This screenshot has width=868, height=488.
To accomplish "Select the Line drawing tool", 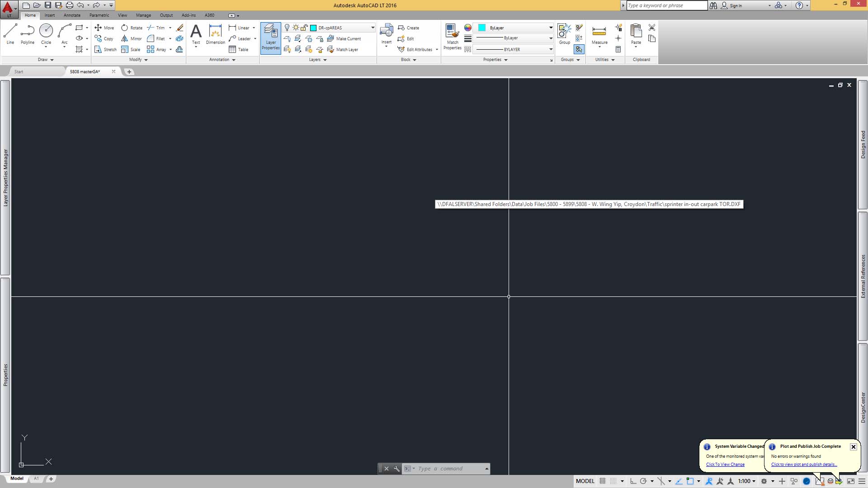I will tap(10, 34).
